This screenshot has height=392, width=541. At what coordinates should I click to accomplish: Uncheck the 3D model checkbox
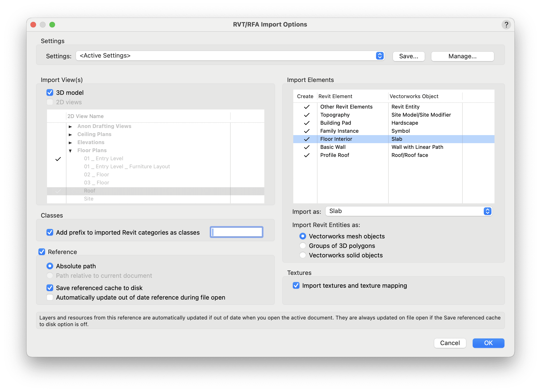pyautogui.click(x=50, y=92)
